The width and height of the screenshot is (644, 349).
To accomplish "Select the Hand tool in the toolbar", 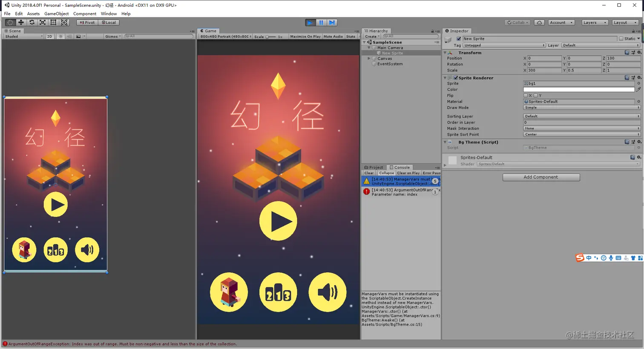I will (10, 23).
